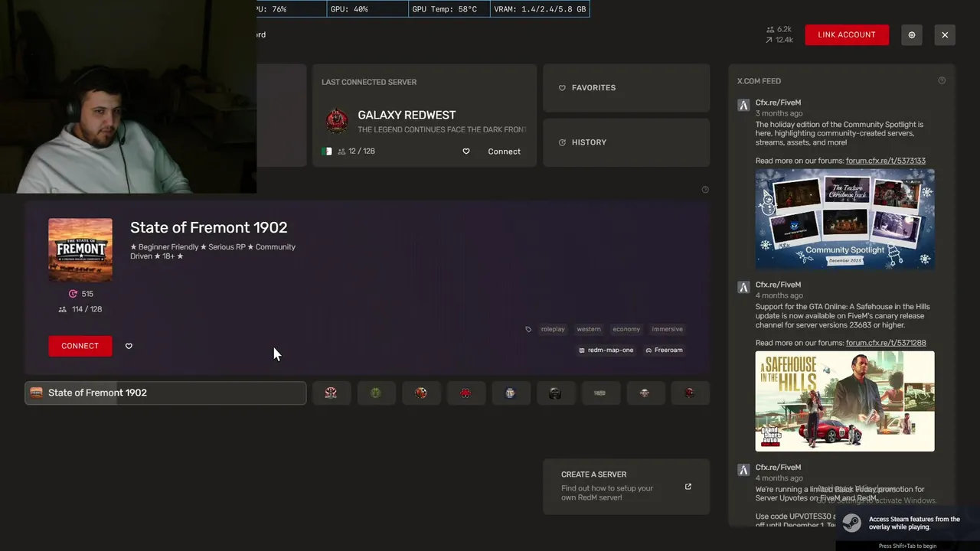Click the Steam overlay notification icon
Image resolution: width=980 pixels, height=551 pixels.
pyautogui.click(x=851, y=523)
